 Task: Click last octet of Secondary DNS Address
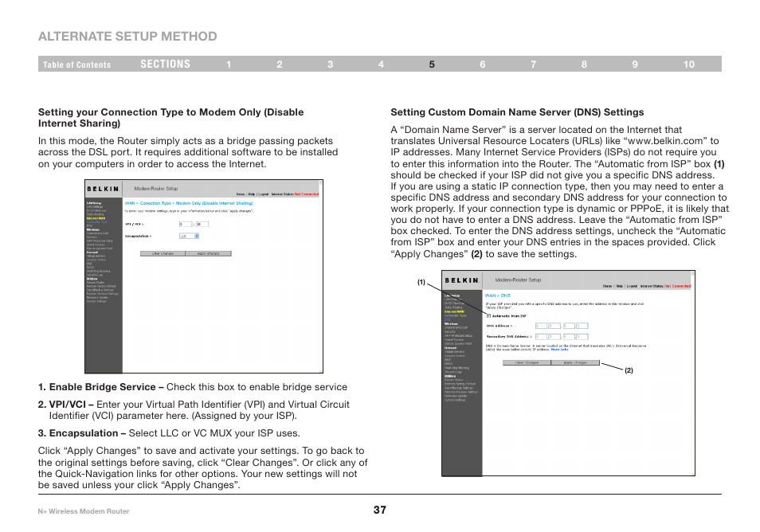click(x=582, y=337)
